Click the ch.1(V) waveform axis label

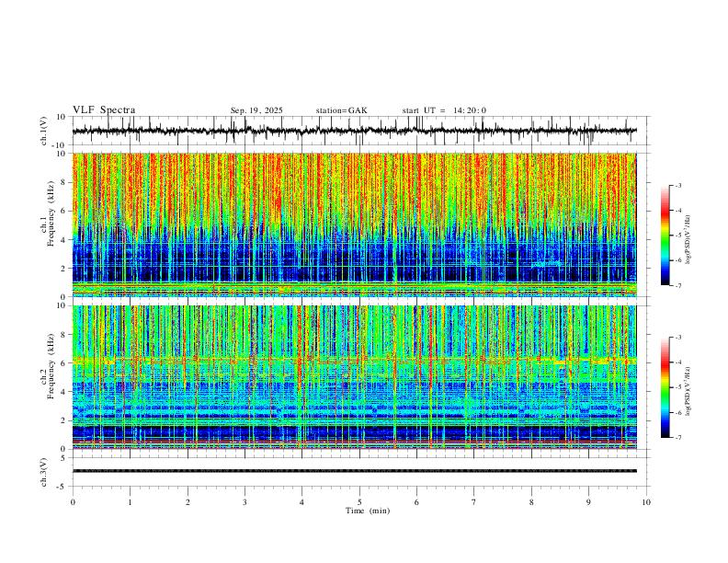pyautogui.click(x=44, y=131)
